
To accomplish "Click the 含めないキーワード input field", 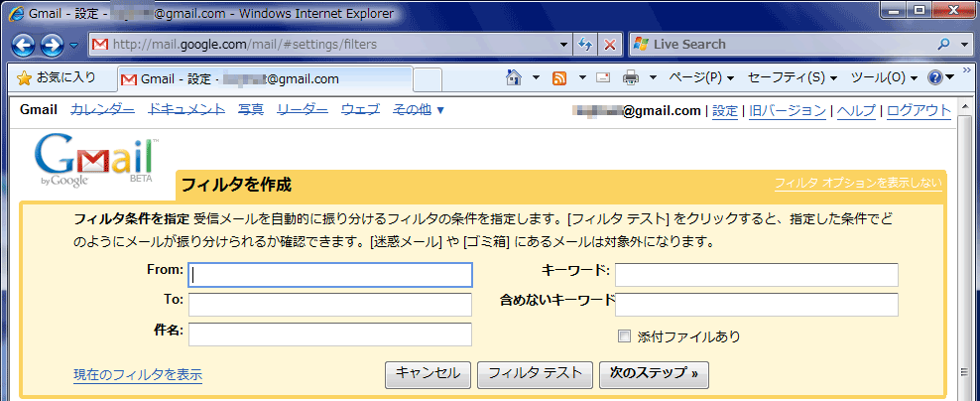I will coord(756,305).
